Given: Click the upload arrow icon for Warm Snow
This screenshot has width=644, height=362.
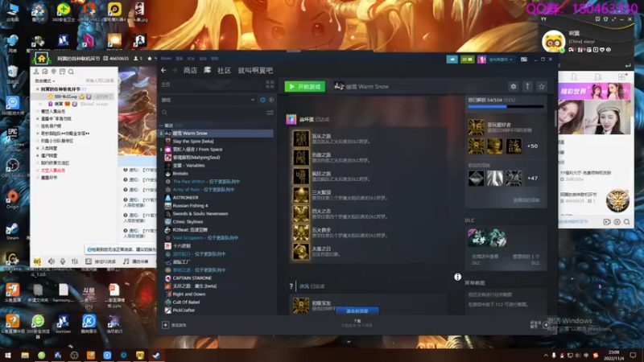Looking at the screenshot, I should (528, 87).
